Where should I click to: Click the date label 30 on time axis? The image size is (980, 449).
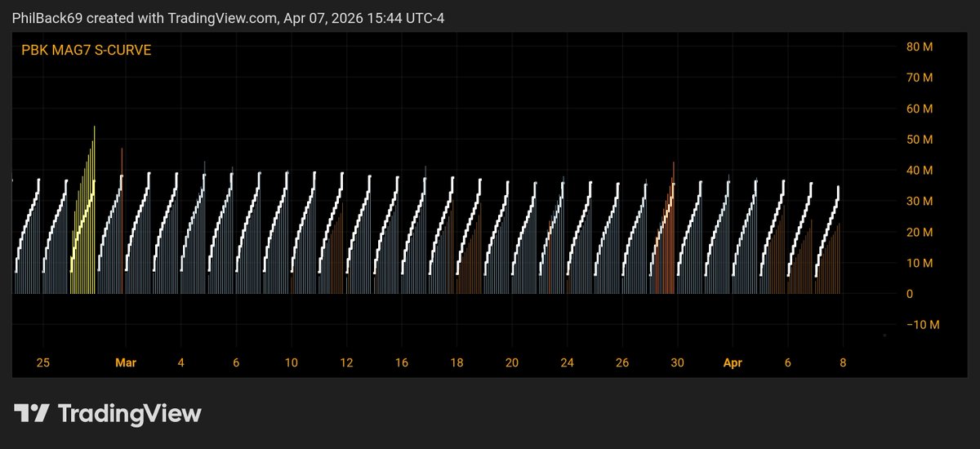[677, 362]
